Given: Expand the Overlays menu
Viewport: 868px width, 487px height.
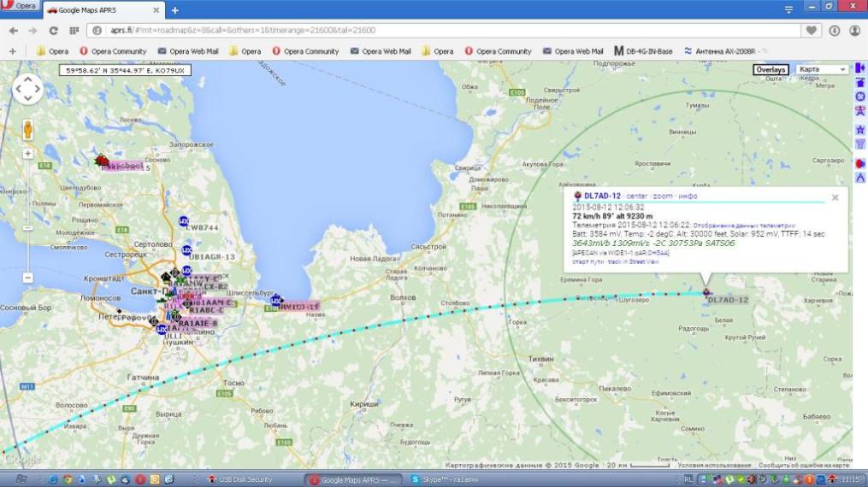Looking at the screenshot, I should [771, 69].
